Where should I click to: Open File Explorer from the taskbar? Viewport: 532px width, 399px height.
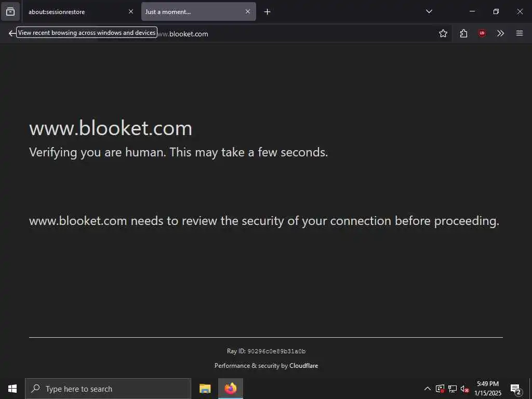point(205,389)
